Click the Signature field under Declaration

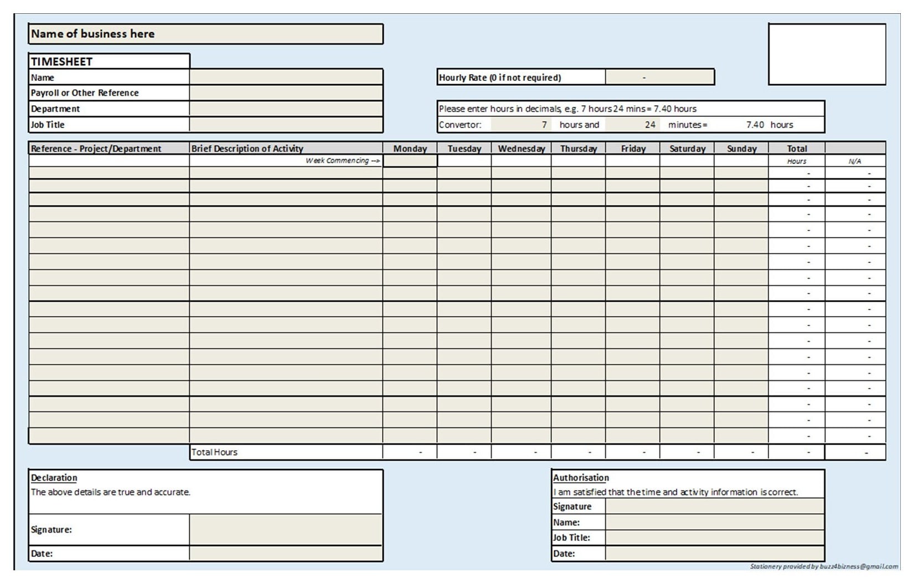pos(285,530)
